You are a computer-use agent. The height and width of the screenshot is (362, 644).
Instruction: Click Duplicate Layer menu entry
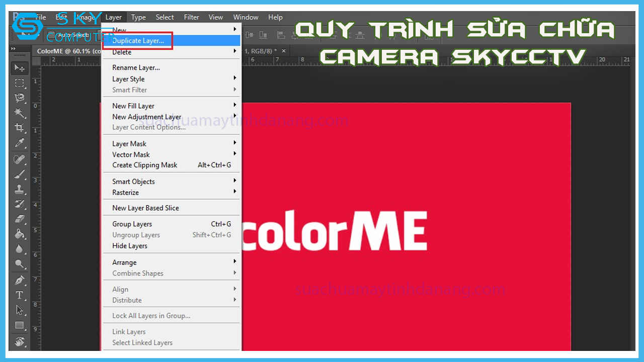click(138, 41)
